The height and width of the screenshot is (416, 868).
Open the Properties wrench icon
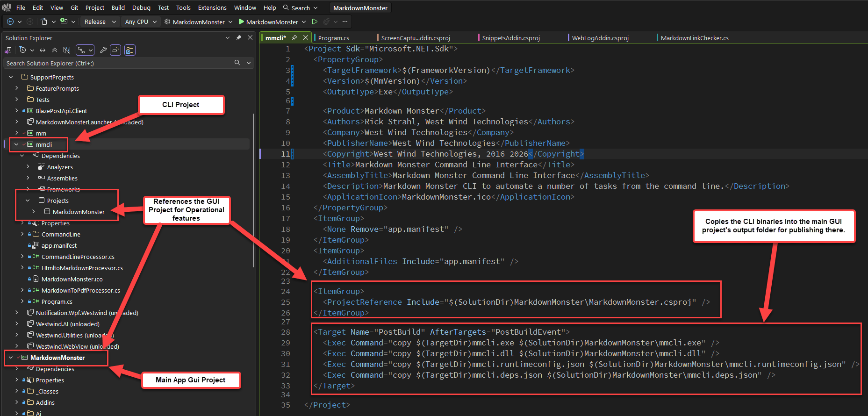pos(103,50)
